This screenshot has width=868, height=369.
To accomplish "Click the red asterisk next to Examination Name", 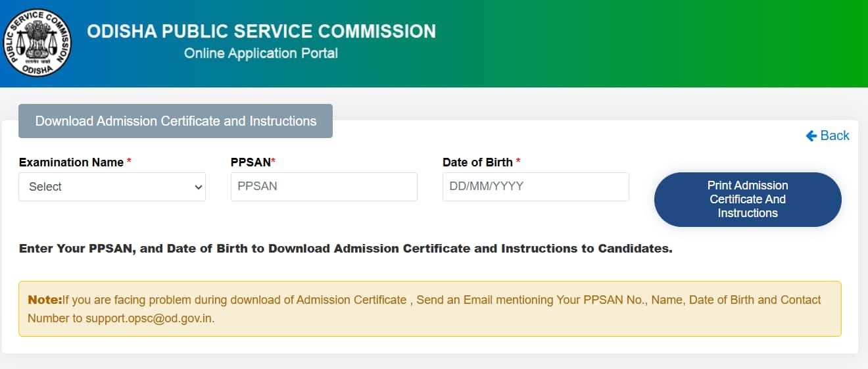I will pos(129,162).
